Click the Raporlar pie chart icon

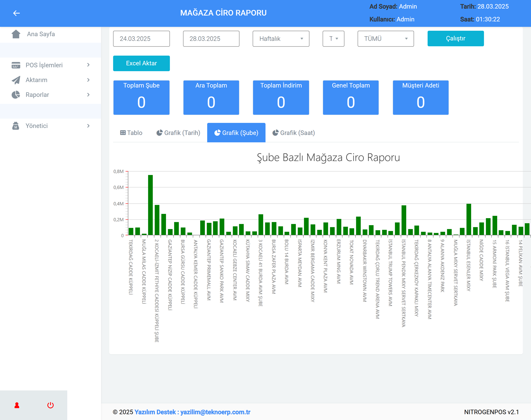[x=16, y=95]
